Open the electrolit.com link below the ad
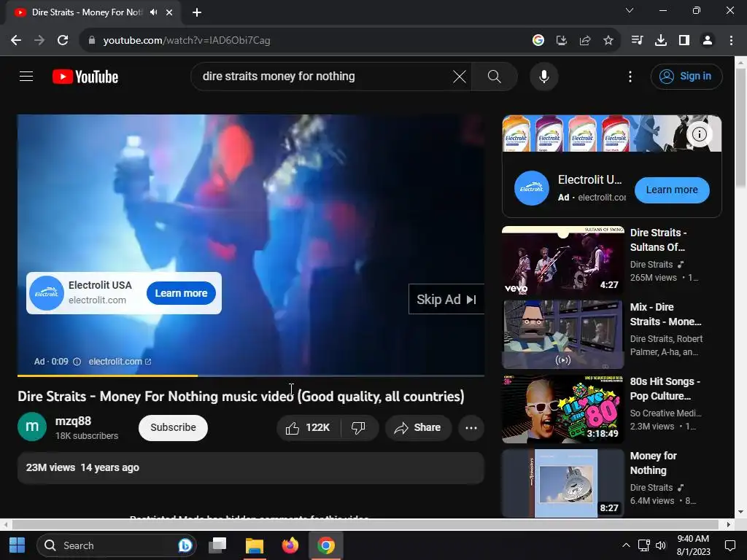This screenshot has height=560, width=747. (120, 362)
